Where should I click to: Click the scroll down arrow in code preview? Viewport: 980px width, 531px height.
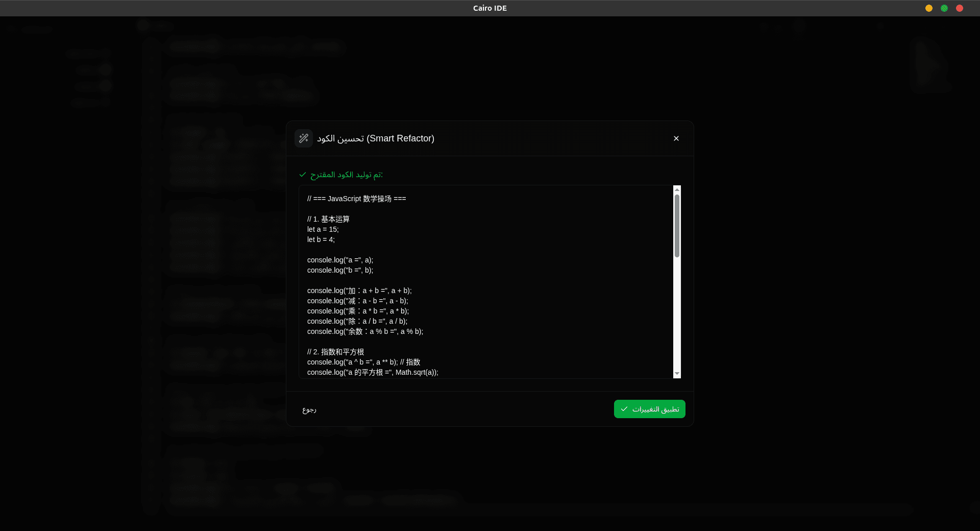(x=677, y=374)
